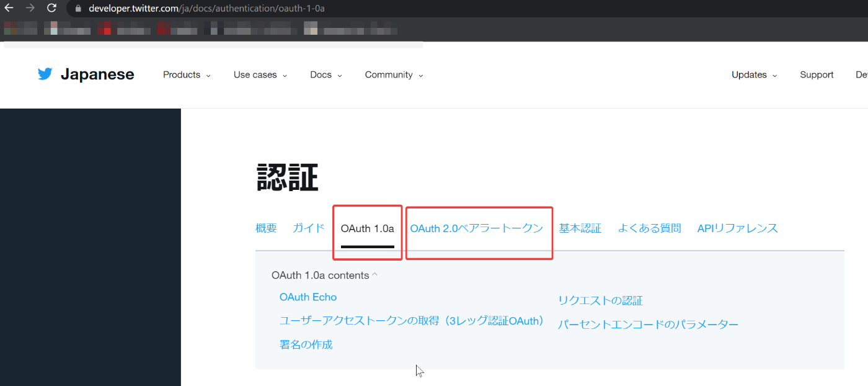Click the address bar URL
The width and height of the screenshot is (868, 386).
(x=206, y=9)
